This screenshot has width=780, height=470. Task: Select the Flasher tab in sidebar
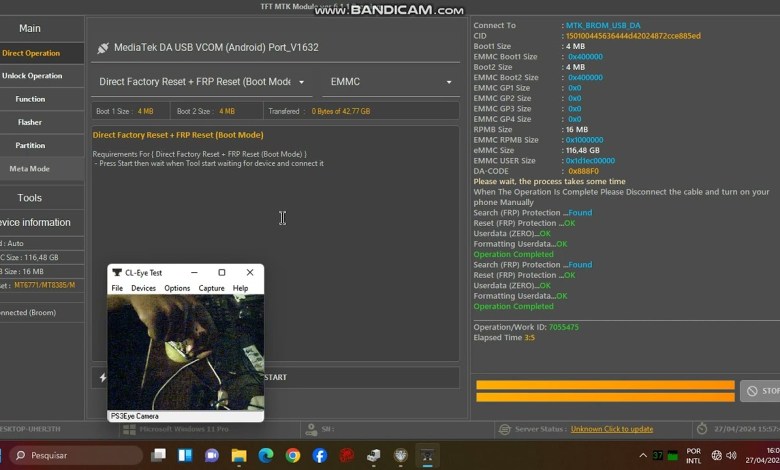(30, 122)
